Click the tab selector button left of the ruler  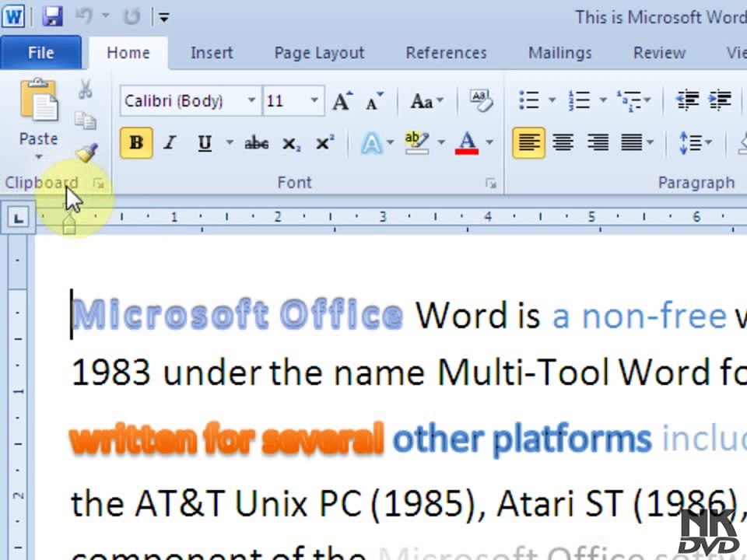coord(18,218)
